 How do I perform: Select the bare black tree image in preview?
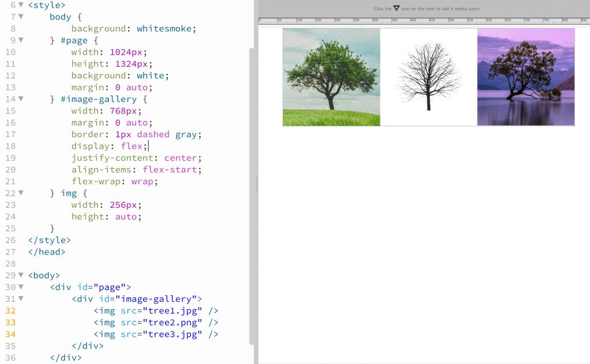[429, 77]
